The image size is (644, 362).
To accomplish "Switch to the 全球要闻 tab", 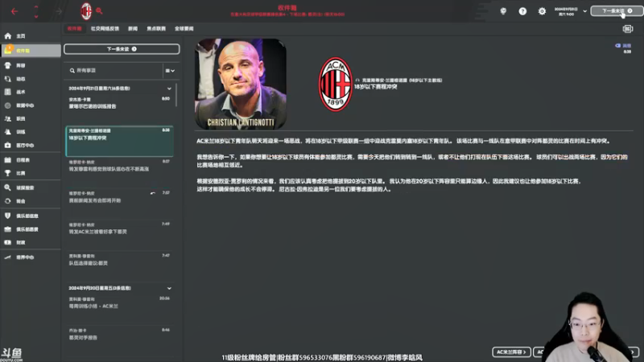I will [x=184, y=29].
